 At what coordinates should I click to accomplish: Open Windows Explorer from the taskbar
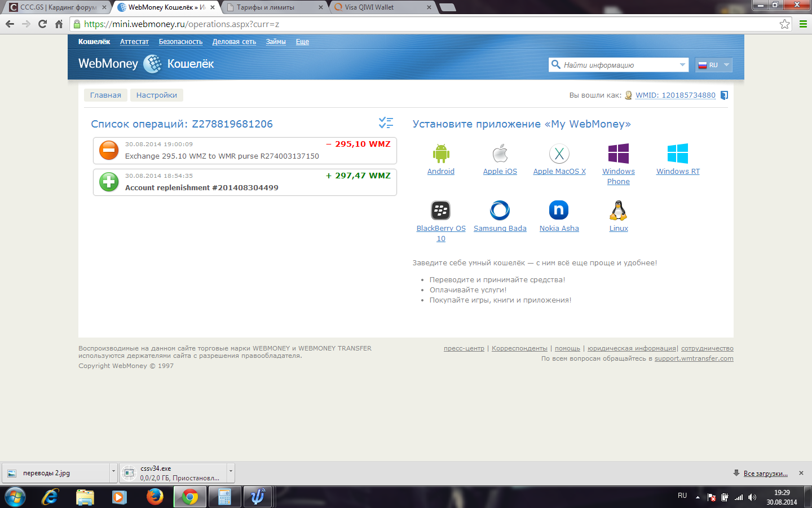coord(85,497)
